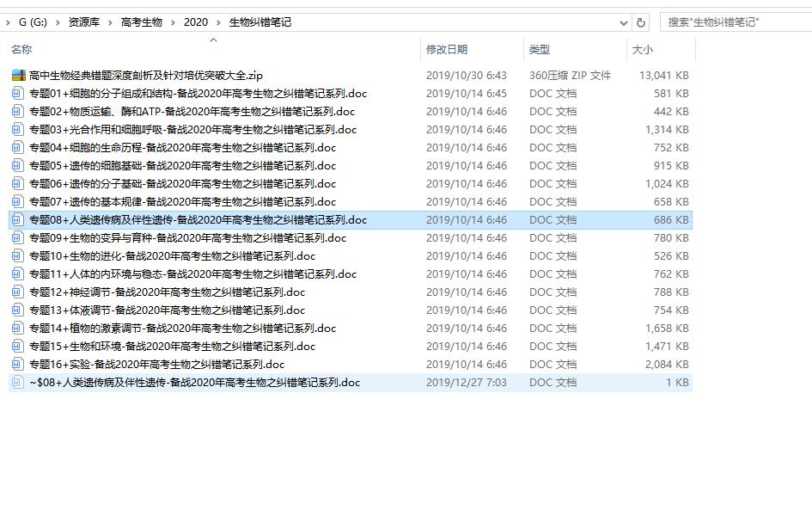Click the date 2019/10/30 6:43
Image resolution: width=812 pixels, height=510 pixels.
(x=466, y=75)
